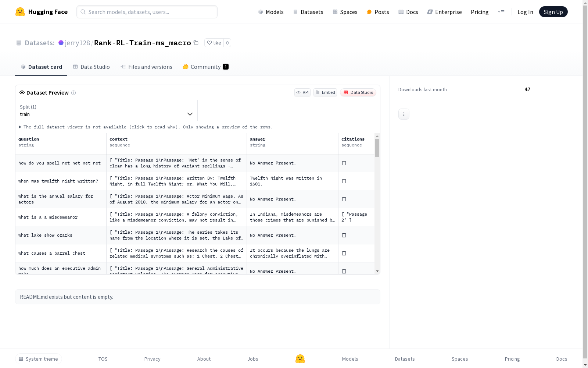Image resolution: width=588 pixels, height=368 pixels.
Task: Click the 'what causes a barrel chest' cell
Action: tap(61, 253)
